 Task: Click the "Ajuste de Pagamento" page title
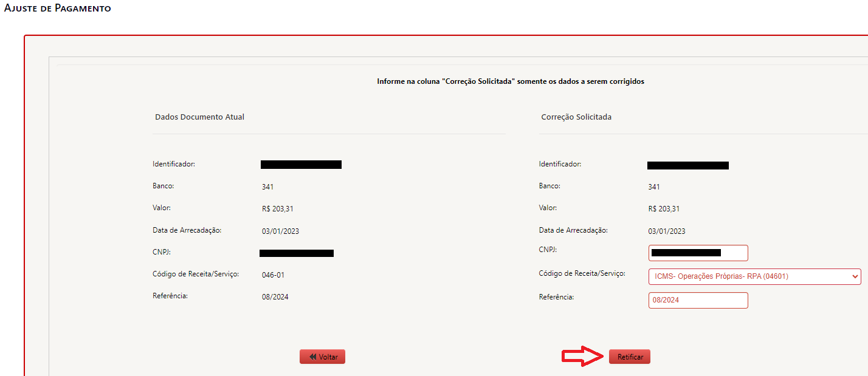tap(58, 9)
